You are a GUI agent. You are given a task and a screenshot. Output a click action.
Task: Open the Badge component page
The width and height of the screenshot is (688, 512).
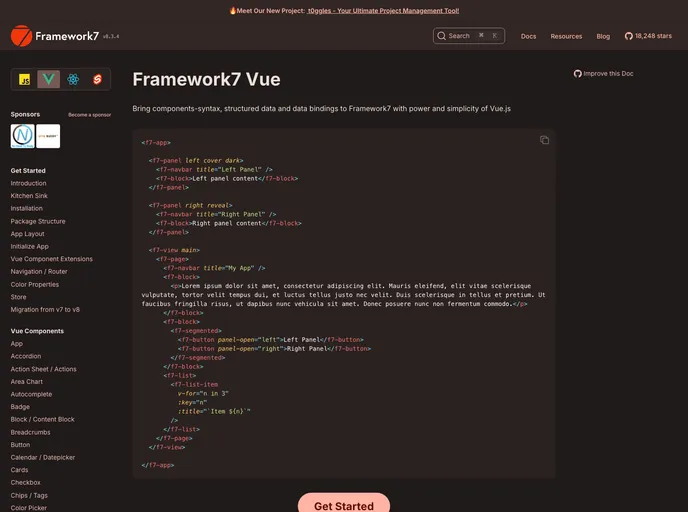[20, 407]
